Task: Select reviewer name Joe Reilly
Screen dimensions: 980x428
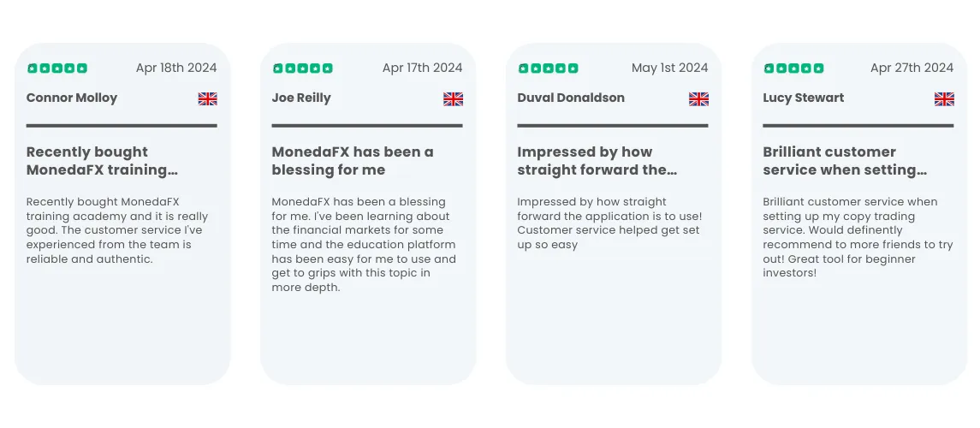Action: tap(301, 98)
